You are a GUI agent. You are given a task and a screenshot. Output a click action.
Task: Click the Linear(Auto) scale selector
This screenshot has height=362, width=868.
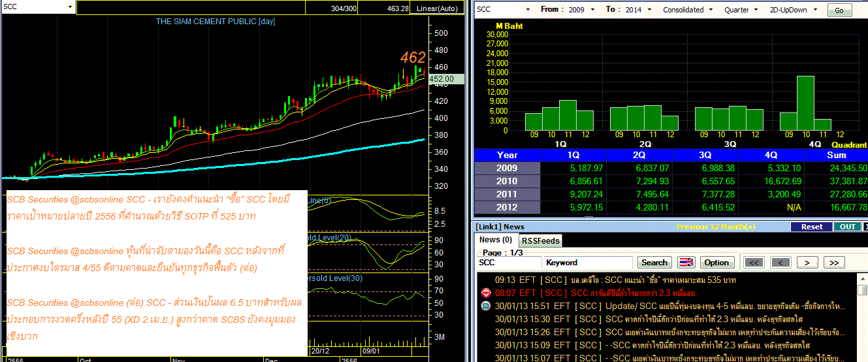coord(437,8)
